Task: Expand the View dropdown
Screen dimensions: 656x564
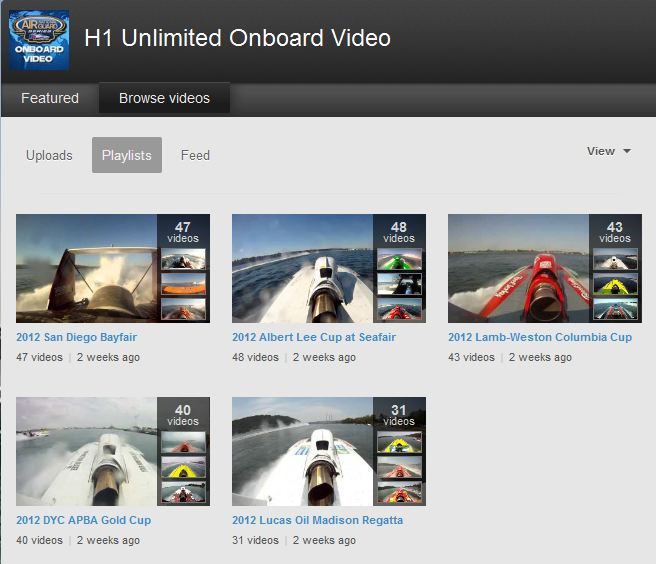Action: (x=609, y=151)
